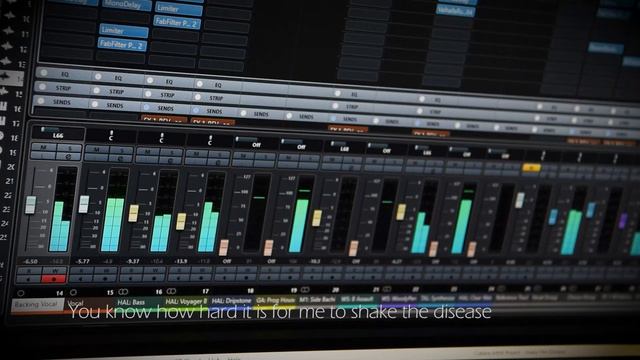Click the -6.50 volume value on Backing Vocal
The width and height of the screenshot is (640, 360).
click(30, 261)
